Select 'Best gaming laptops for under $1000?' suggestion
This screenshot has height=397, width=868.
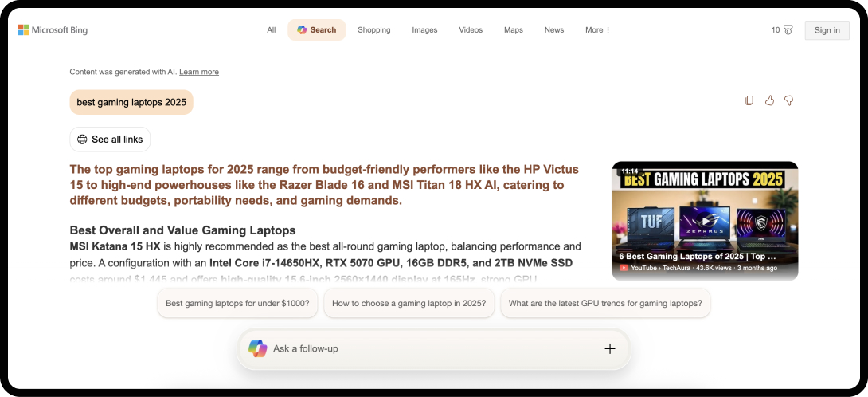[x=237, y=303]
